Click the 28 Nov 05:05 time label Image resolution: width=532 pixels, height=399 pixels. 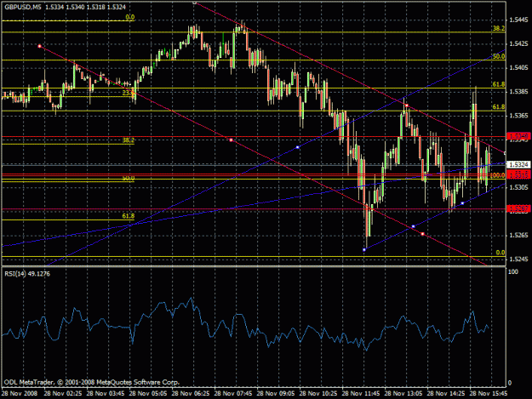pos(148,394)
